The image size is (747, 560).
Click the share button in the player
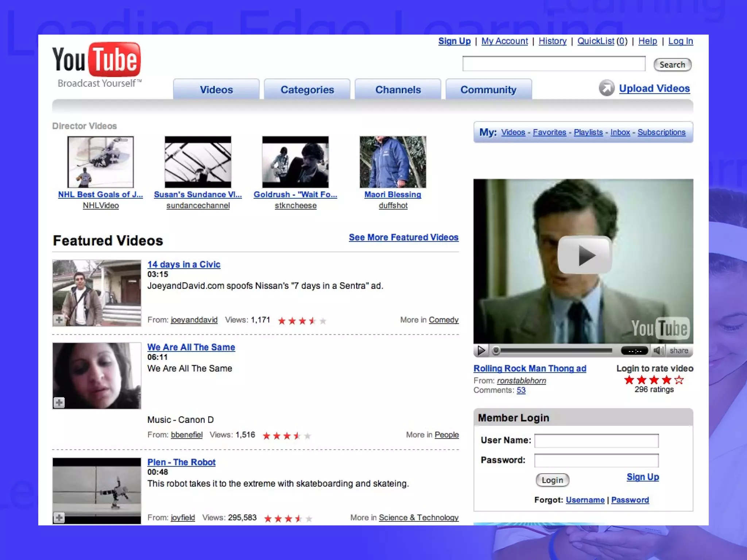pos(679,350)
